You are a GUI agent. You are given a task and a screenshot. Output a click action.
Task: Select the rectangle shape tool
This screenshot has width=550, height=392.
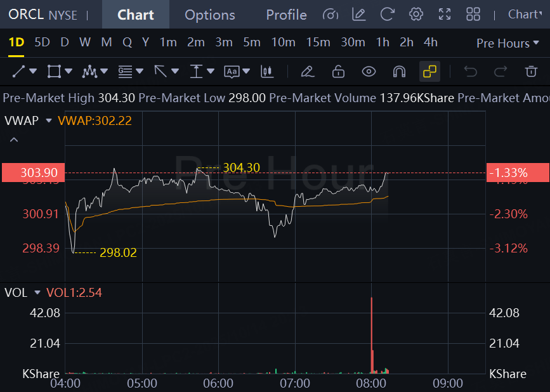[x=54, y=72]
